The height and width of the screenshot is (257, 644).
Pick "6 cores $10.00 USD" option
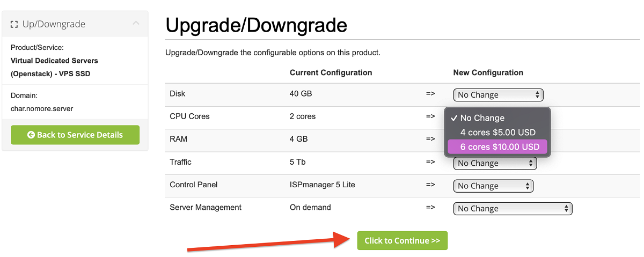pyautogui.click(x=499, y=147)
